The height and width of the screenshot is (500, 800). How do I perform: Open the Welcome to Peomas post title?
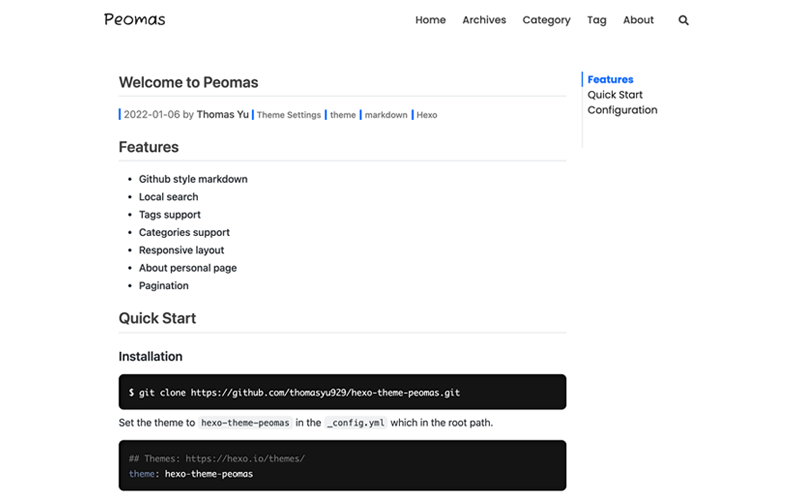coord(188,83)
